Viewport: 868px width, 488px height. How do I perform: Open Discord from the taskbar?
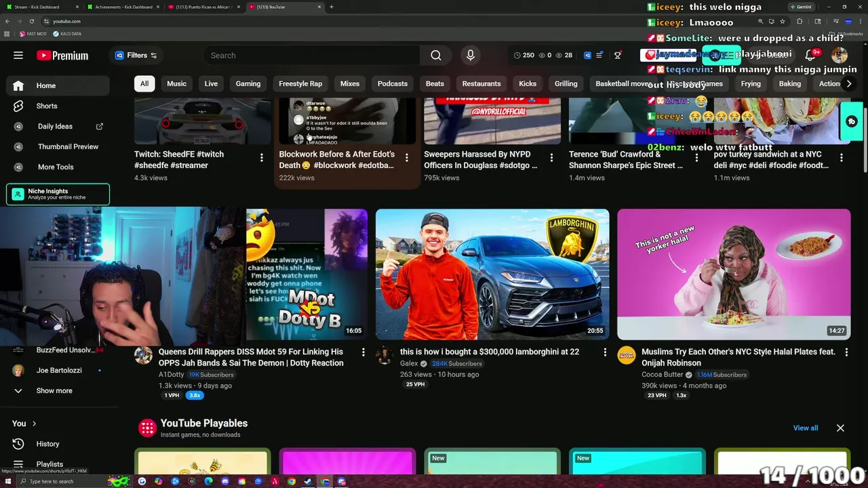[x=225, y=482]
